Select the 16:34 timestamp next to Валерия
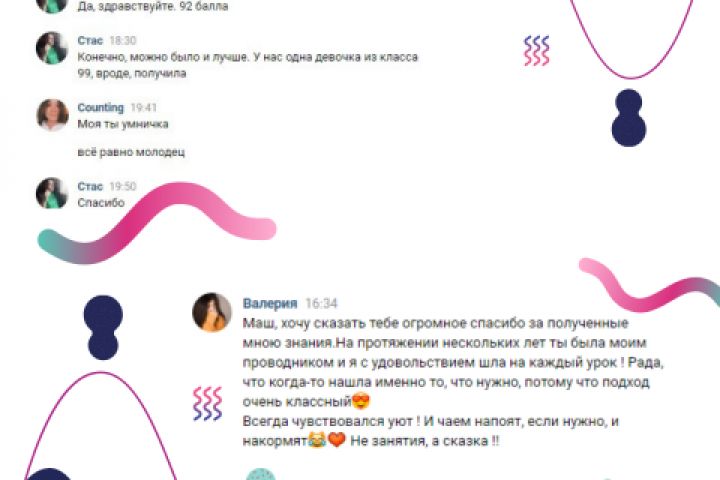 coord(321,303)
